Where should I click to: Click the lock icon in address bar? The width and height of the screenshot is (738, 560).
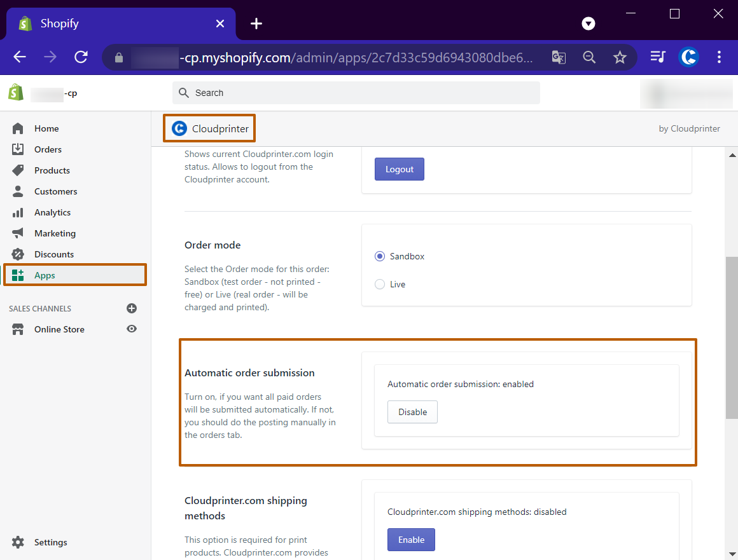[x=118, y=57]
